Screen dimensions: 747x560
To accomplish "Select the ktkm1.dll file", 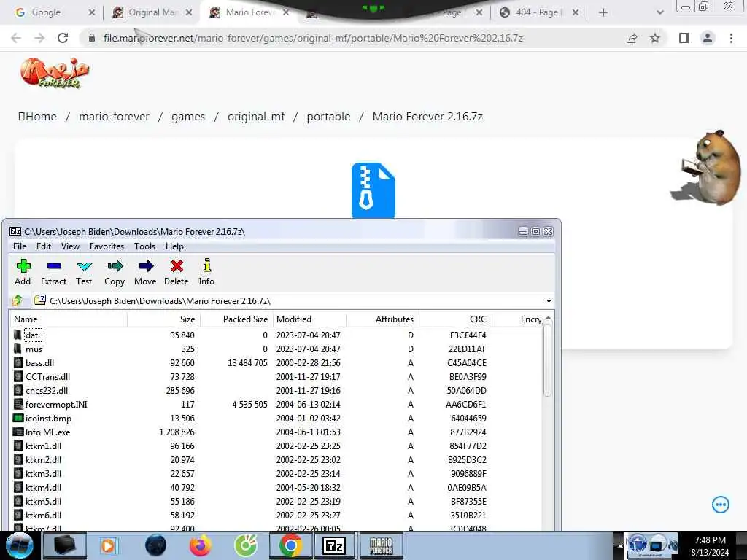I will (275, 446).
